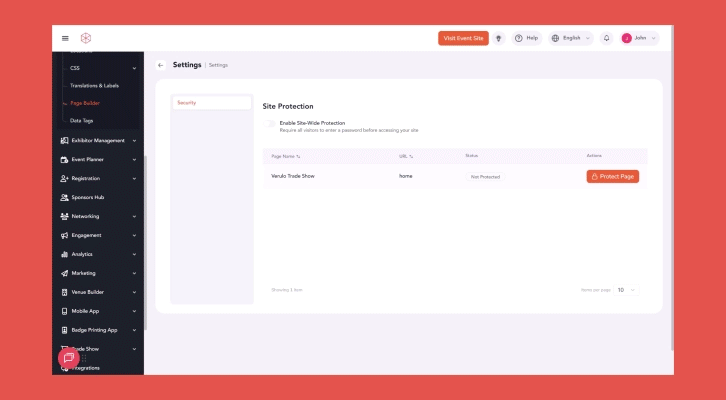The width and height of the screenshot is (726, 400).
Task: Click the Showing 1 item text
Action: click(x=287, y=290)
